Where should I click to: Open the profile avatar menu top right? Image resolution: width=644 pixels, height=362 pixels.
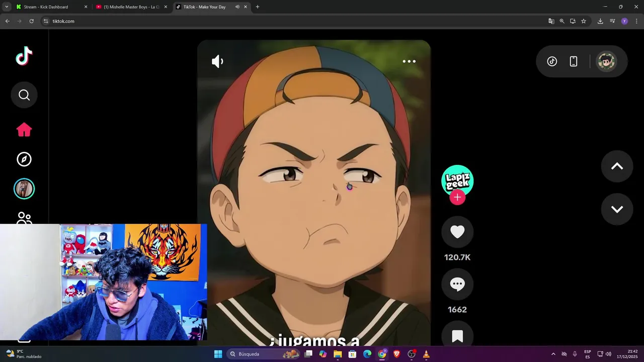[x=606, y=61]
